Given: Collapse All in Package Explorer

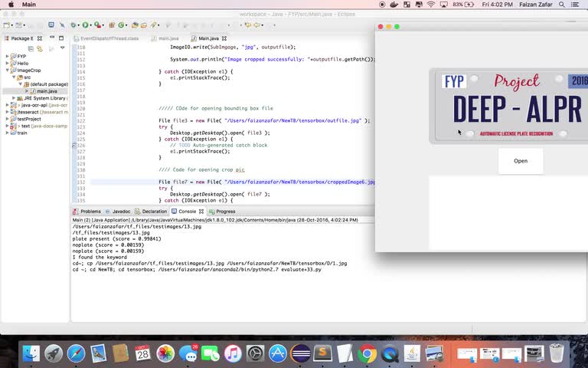Looking at the screenshot, I should (31, 48).
